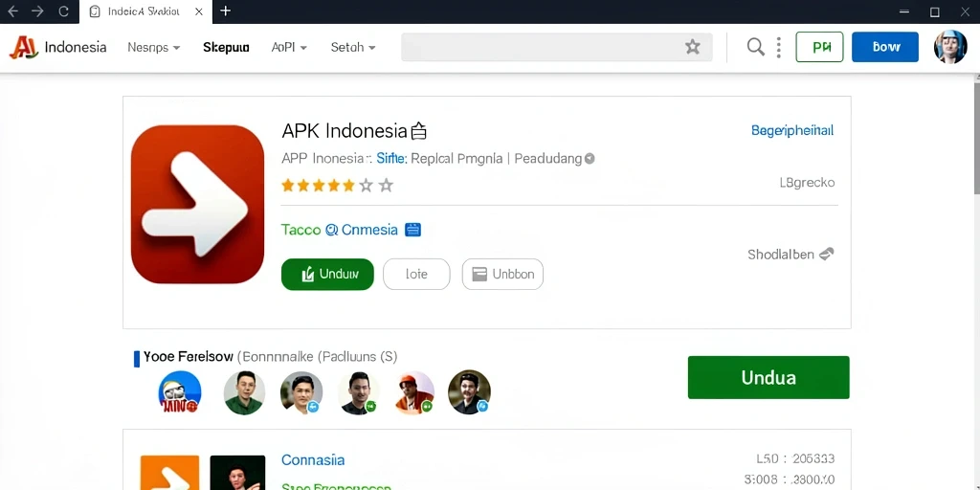Screen dimensions: 980x490
Task: Open the follower avatar wearing an orange hat
Action: [x=415, y=392]
